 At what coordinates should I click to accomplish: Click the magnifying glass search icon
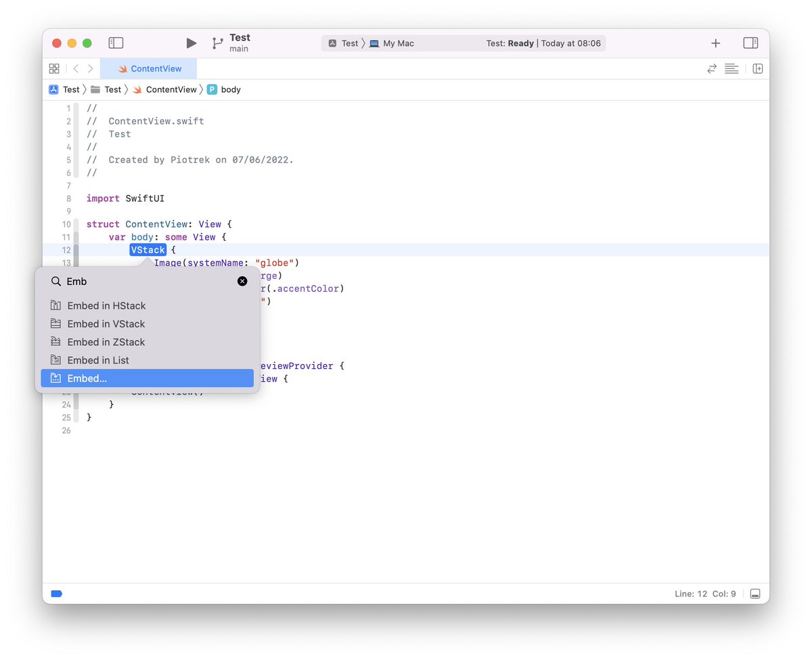point(56,281)
